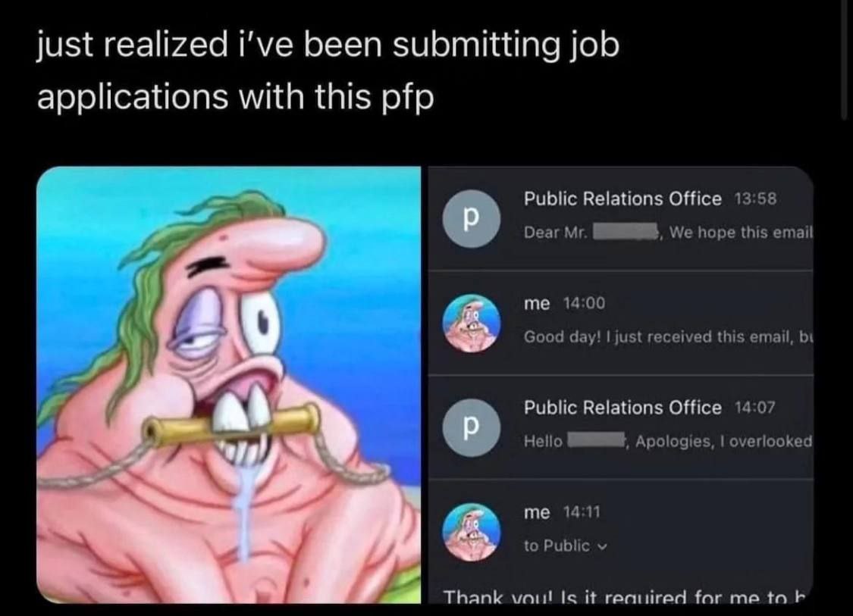Click the sender name 'me' at 14:11
Screen dimensions: 853x616
(537, 512)
